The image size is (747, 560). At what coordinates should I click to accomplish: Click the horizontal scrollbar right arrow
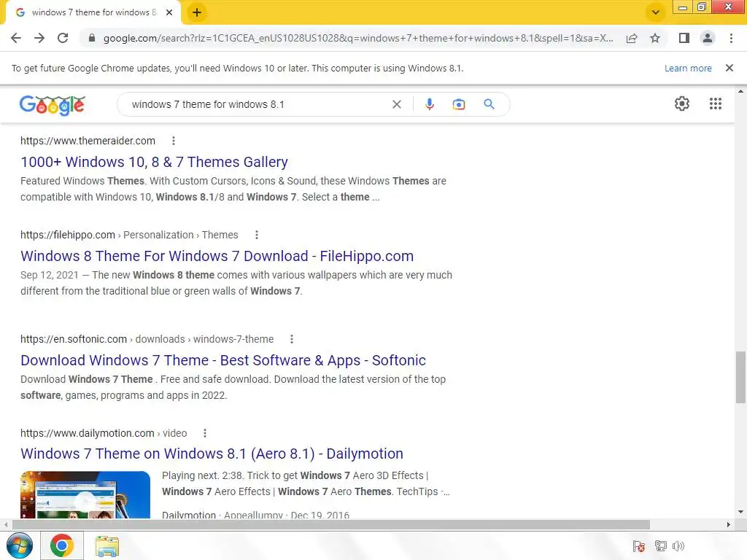point(728,525)
